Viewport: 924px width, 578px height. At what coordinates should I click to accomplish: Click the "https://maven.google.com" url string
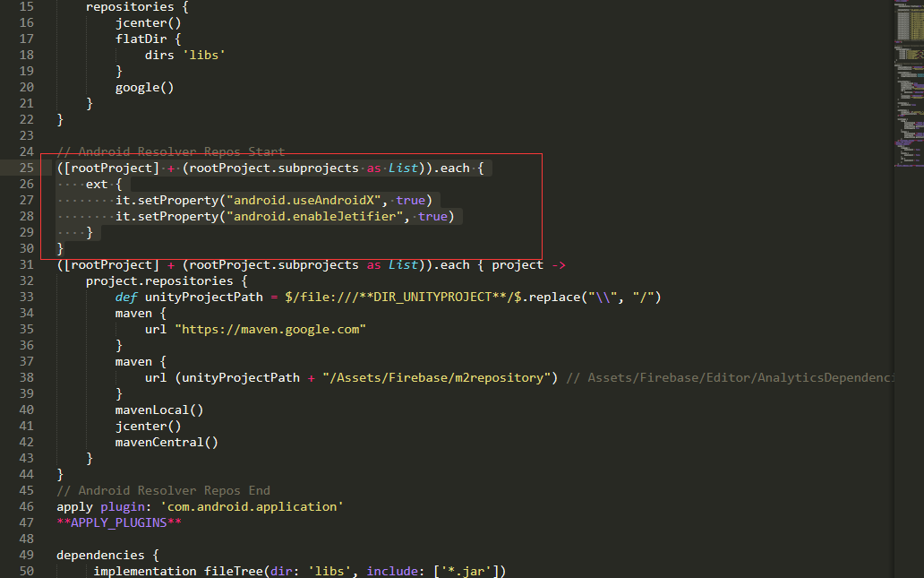[x=270, y=329]
